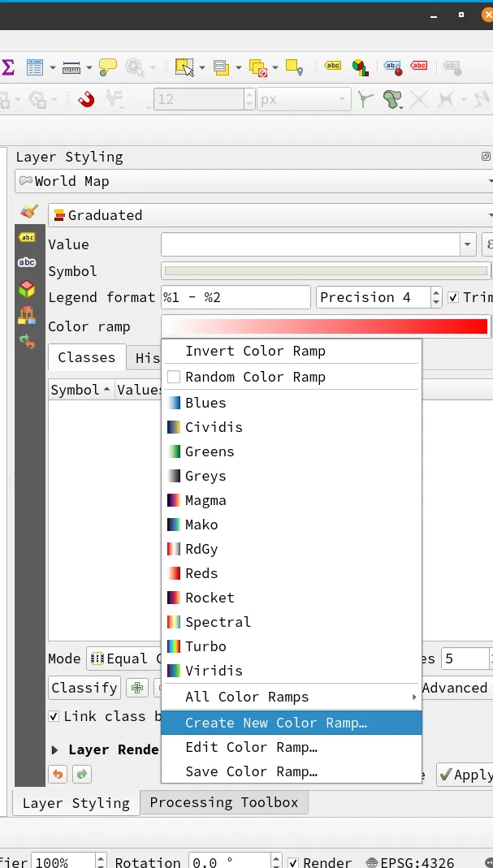Viewport: 493px width, 868px height.
Task: Choose Edit Color Ramp… menu entry
Action: 292,747
